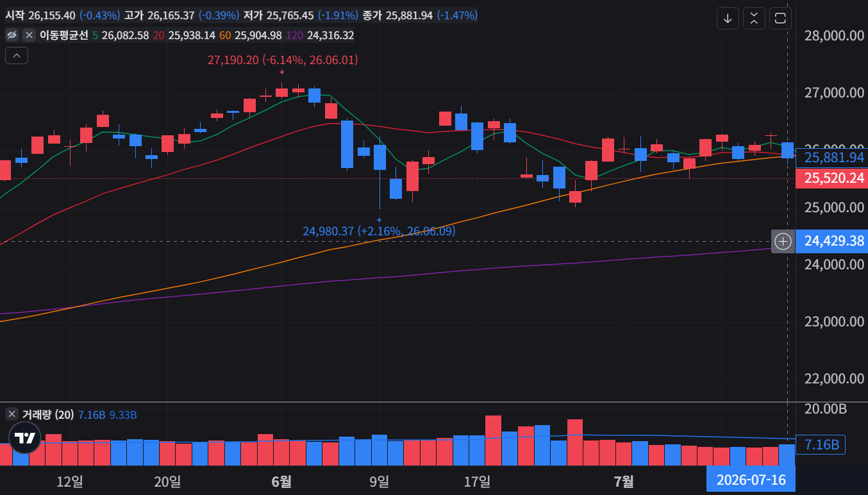The width and height of the screenshot is (868, 495).
Task: Remove the 이동평균선 indicator with its X
Action: tap(29, 35)
